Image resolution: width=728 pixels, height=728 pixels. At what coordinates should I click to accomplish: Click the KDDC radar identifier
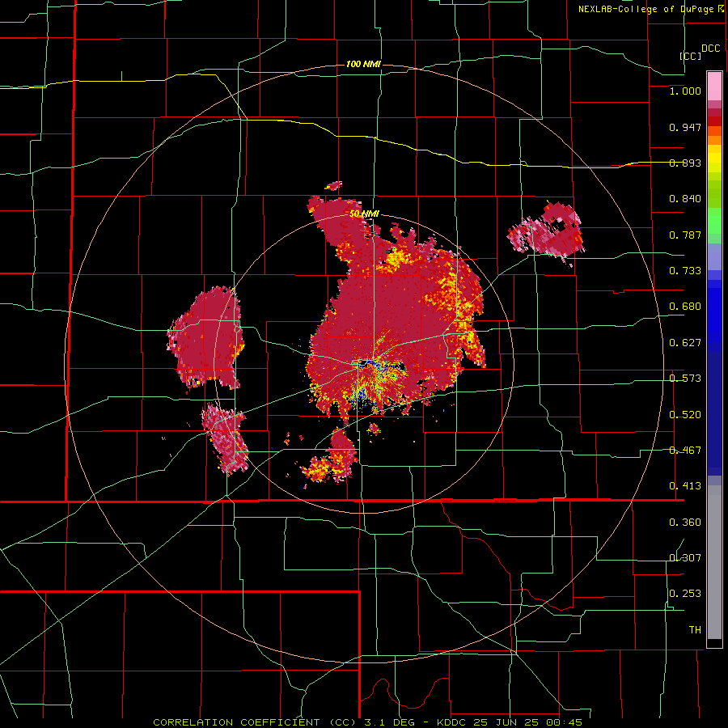pyautogui.click(x=453, y=722)
